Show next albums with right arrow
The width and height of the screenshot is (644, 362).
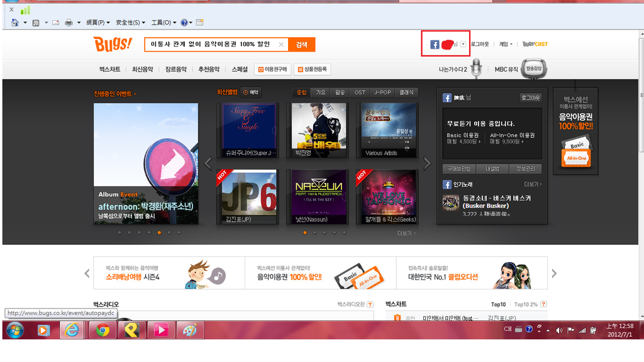[x=427, y=163]
